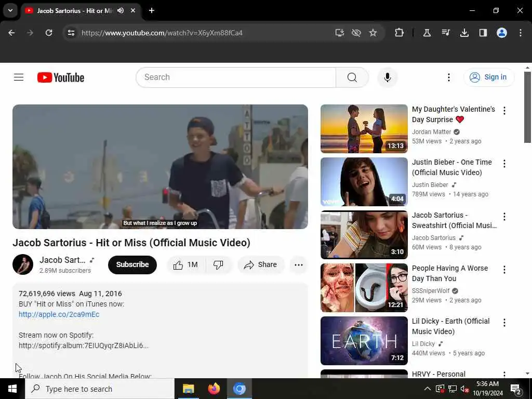532x399 pixels.
Task: Open options for People Having A Worse Day
Action: pyautogui.click(x=504, y=270)
